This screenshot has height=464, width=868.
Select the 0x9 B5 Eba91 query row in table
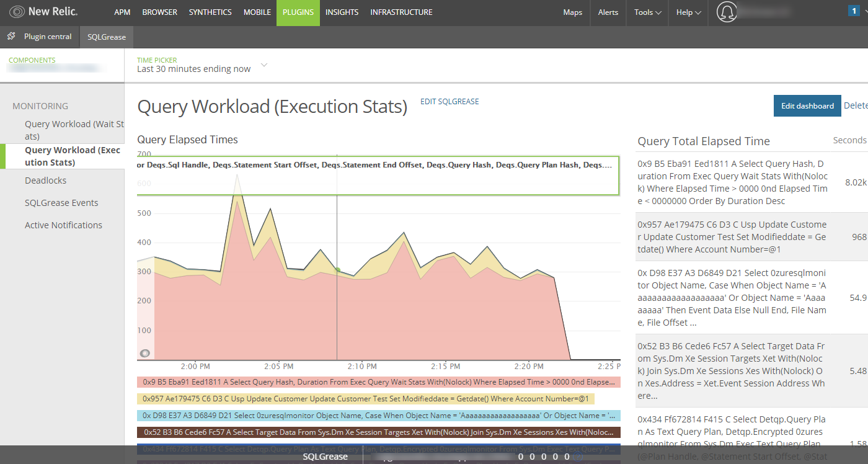point(751,183)
